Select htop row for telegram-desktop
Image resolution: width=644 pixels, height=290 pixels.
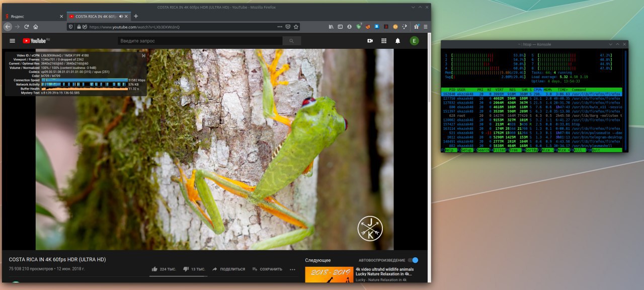(x=531, y=137)
